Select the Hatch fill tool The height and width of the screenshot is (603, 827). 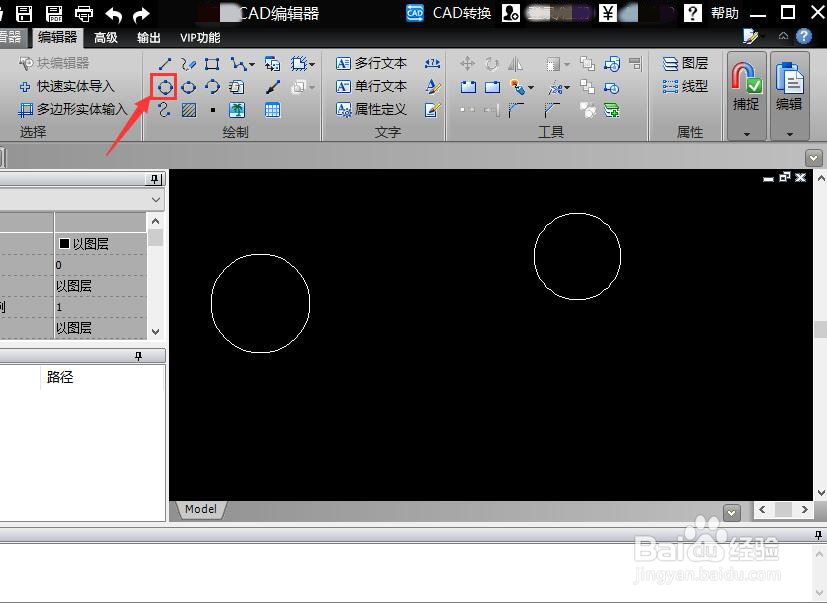click(x=188, y=110)
